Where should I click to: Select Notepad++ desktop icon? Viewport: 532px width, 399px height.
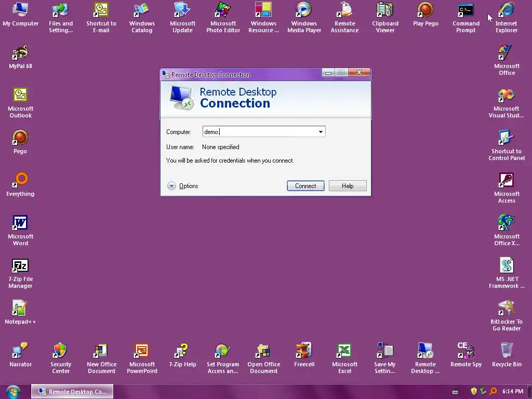pyautogui.click(x=20, y=312)
